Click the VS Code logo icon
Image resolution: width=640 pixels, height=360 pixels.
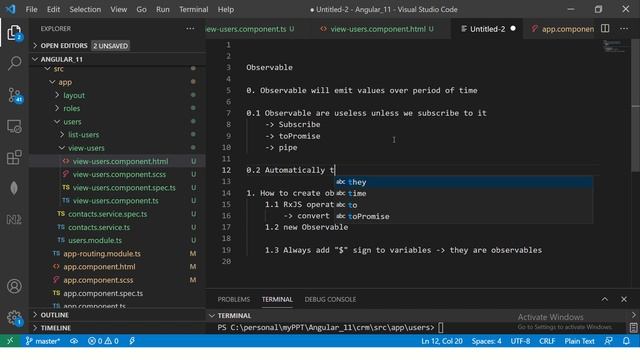click(x=11, y=9)
